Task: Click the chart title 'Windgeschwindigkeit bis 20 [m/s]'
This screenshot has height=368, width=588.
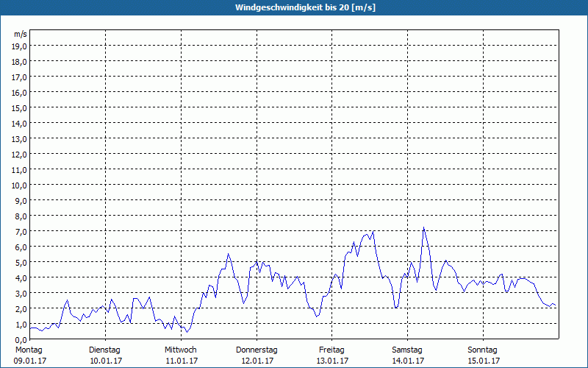Action: (294, 7)
